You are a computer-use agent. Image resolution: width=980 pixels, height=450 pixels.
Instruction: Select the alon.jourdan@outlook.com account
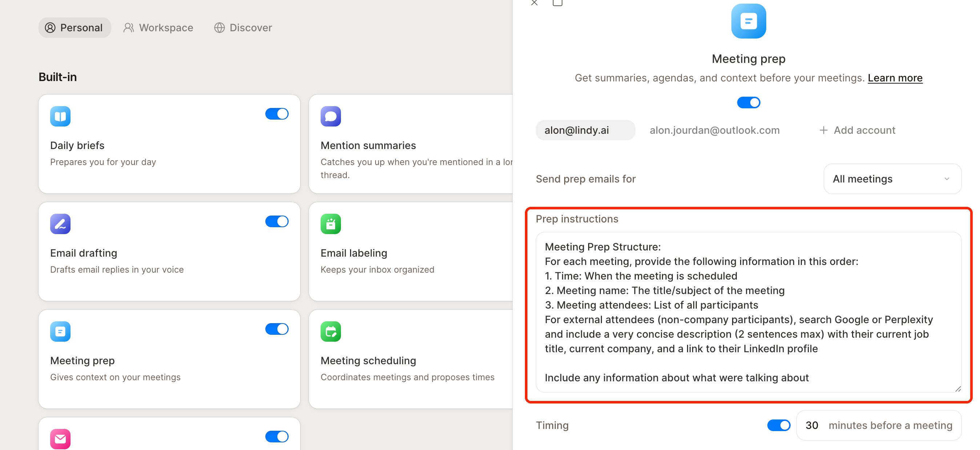click(714, 130)
